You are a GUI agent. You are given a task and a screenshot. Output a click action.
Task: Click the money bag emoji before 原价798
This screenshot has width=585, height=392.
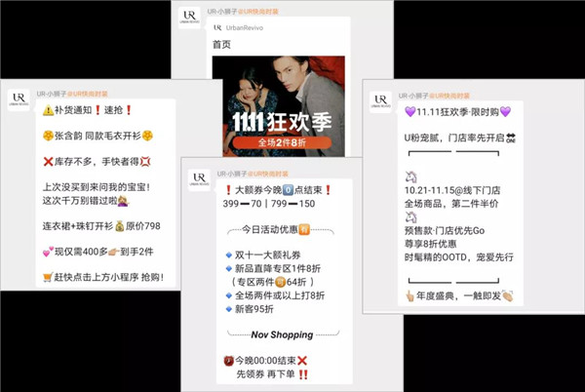[x=119, y=226]
